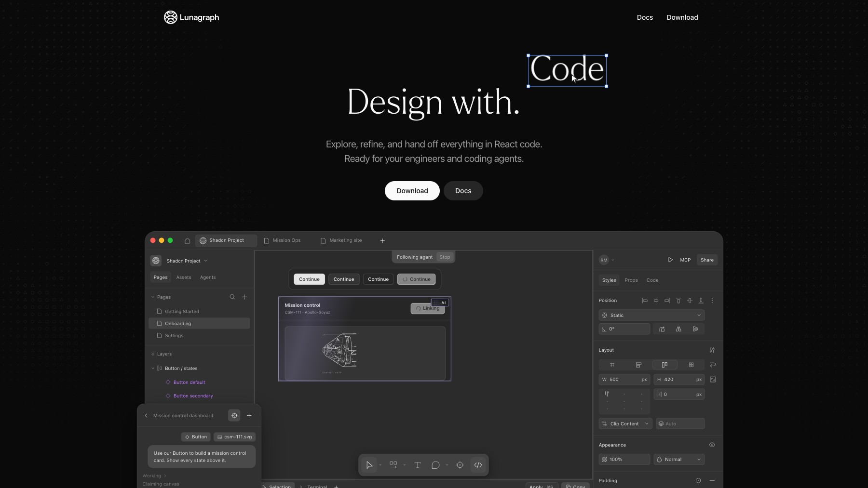Select the horizontal columns layout mode
The width and height of the screenshot is (868, 488).
click(665, 365)
